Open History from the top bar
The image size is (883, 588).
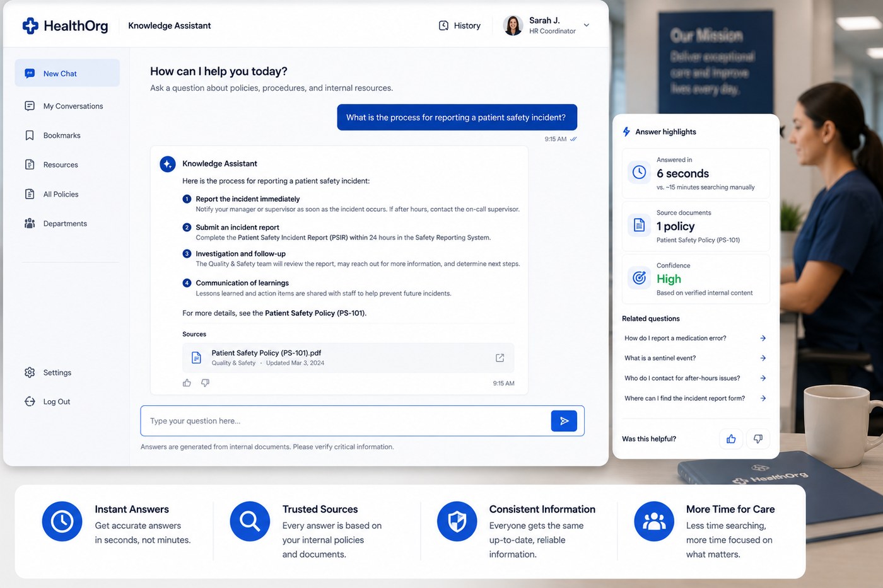click(459, 25)
